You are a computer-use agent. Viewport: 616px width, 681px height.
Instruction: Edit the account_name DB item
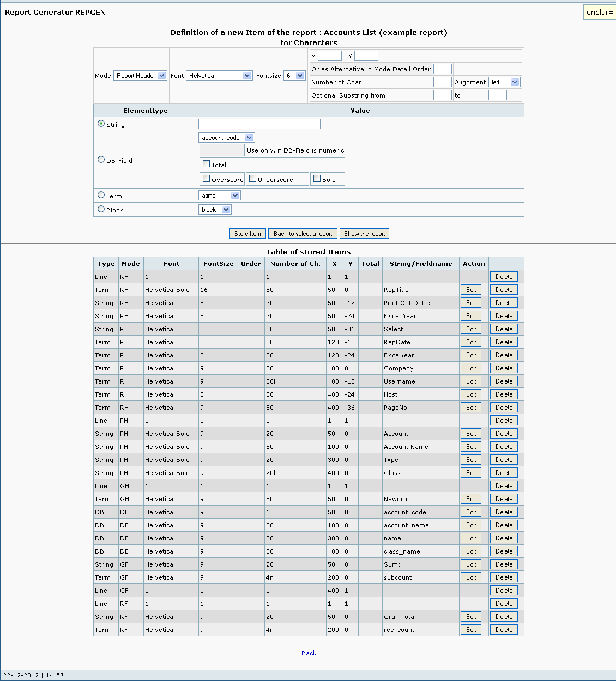click(x=471, y=525)
